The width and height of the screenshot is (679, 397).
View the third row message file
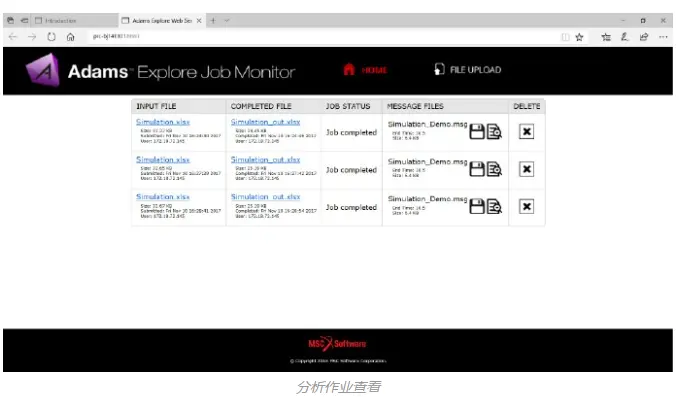point(494,207)
